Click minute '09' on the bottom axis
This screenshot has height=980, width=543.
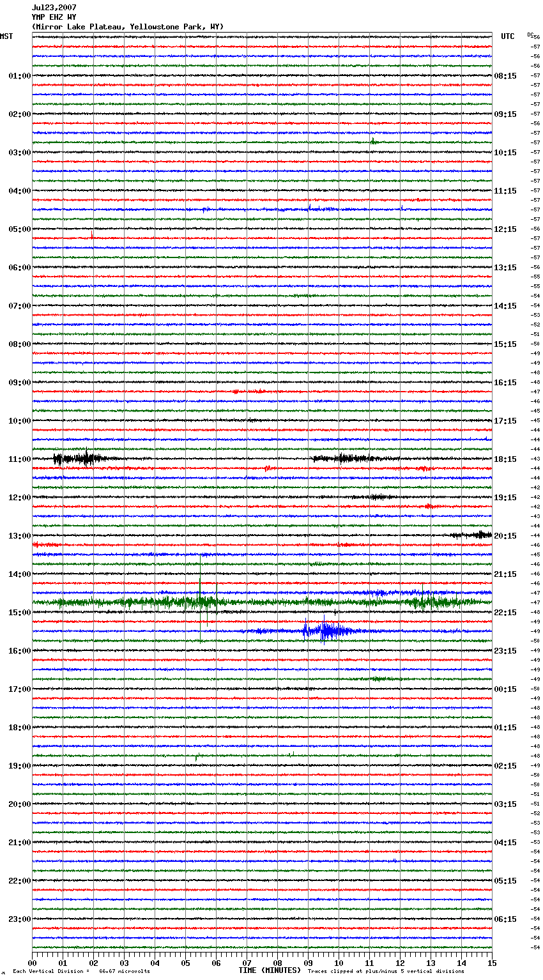click(x=309, y=963)
